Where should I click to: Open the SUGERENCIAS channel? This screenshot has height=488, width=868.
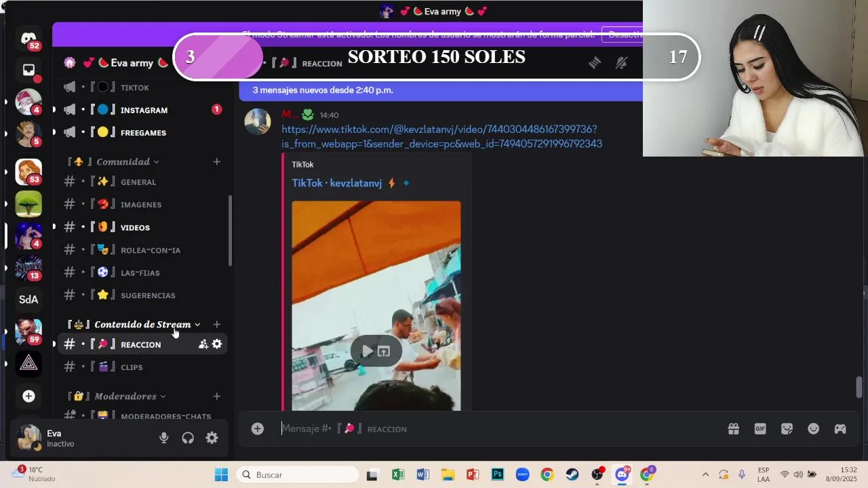click(x=142, y=296)
